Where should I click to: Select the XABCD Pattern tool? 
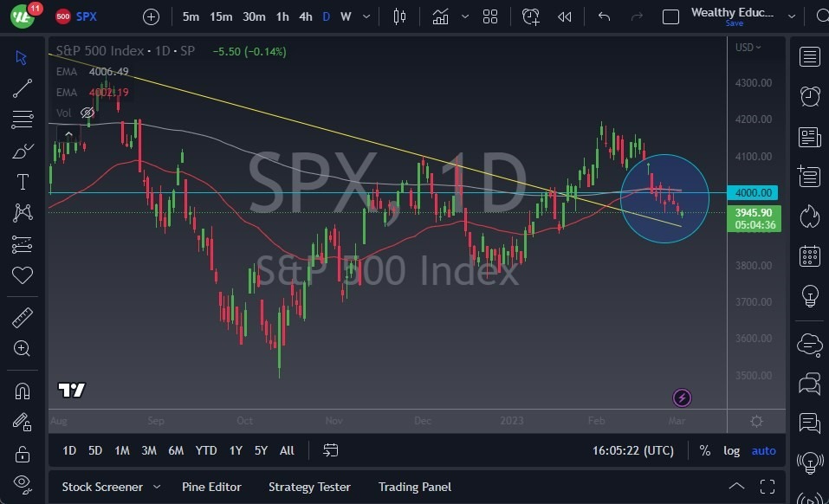[x=22, y=213]
